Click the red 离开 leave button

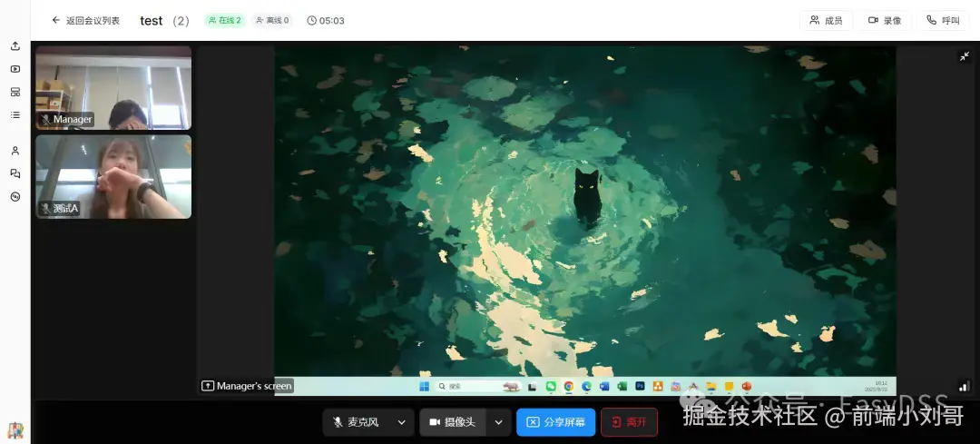coord(630,422)
